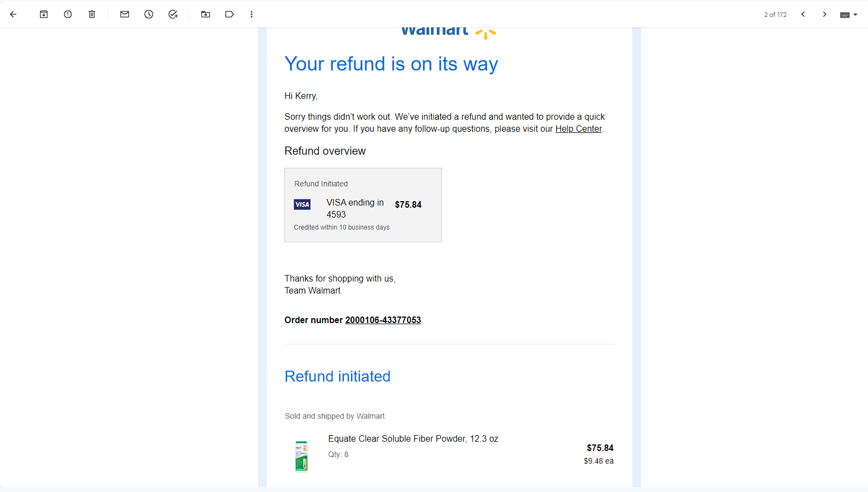Expand the input tools keyboard dropdown
868x492 pixels.
pyautogui.click(x=849, y=15)
